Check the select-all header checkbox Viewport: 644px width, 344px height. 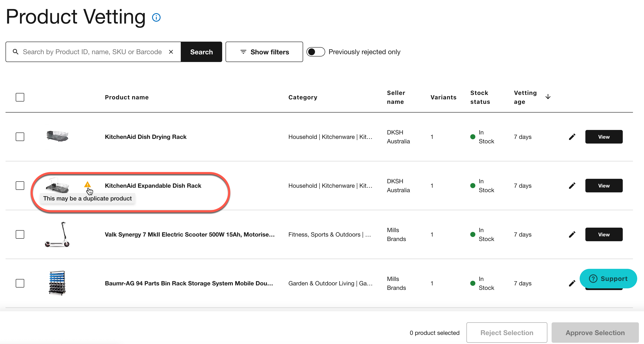pos(20,97)
